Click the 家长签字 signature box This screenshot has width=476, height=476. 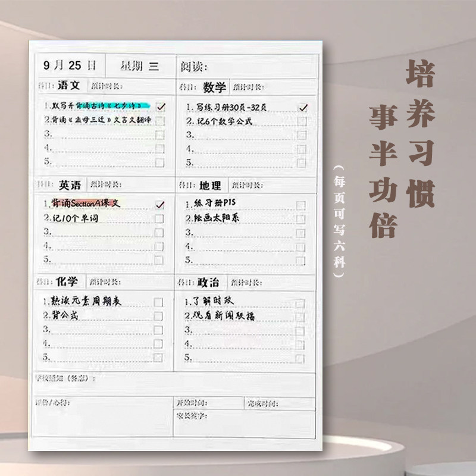click(x=245, y=424)
